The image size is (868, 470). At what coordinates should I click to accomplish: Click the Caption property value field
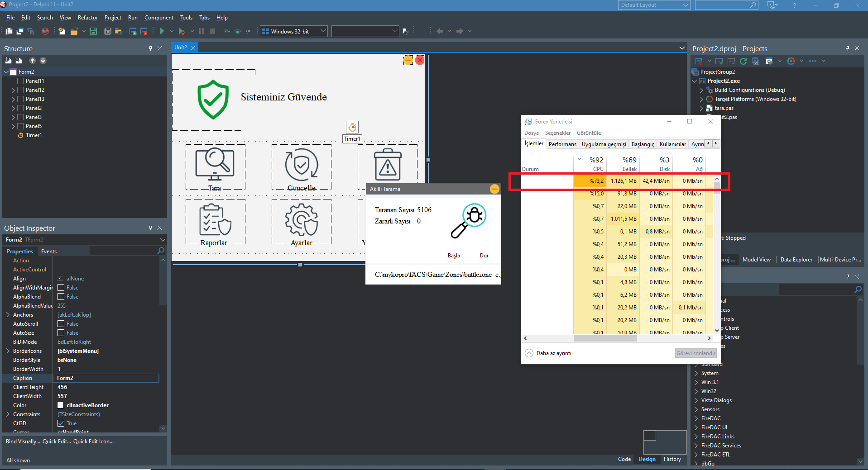click(106, 378)
